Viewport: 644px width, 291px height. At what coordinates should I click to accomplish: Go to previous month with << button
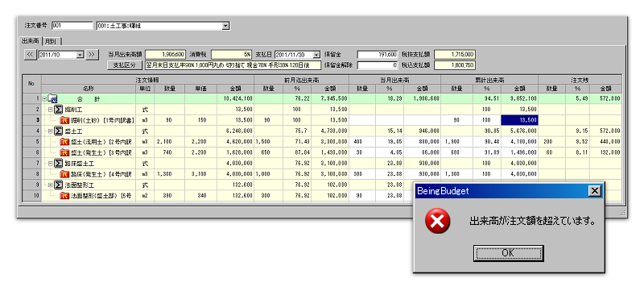(x=31, y=54)
